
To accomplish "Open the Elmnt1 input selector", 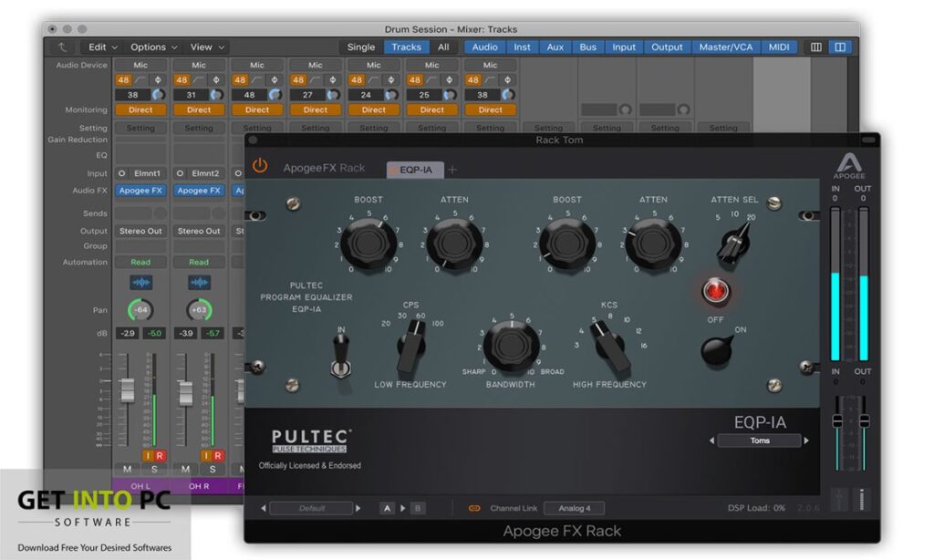I will tap(147, 173).
